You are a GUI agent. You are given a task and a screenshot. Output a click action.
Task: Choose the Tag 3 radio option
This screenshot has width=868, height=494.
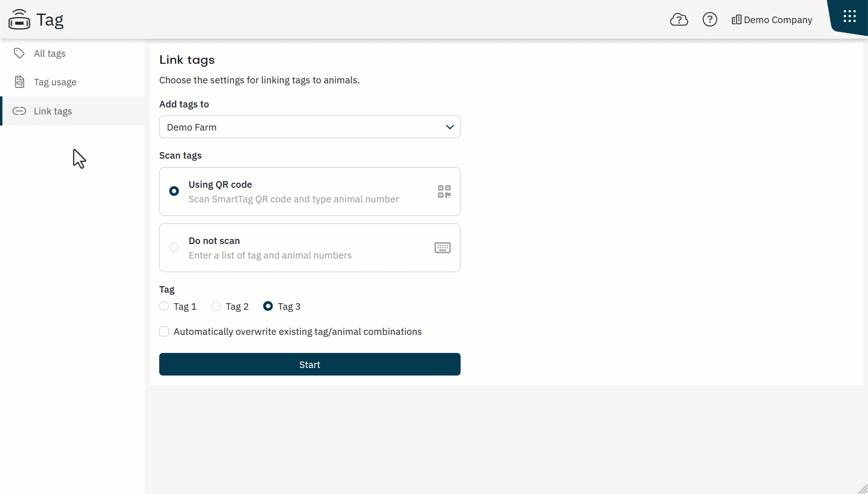[268, 306]
